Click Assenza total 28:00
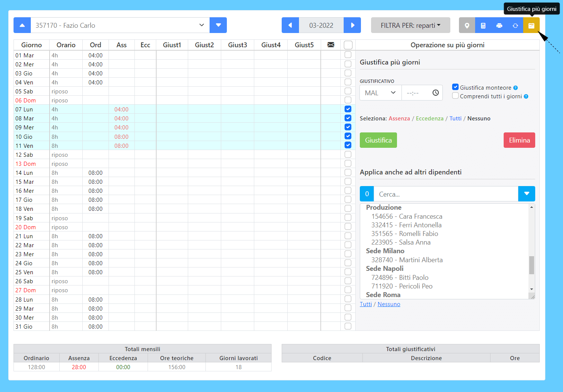The width and height of the screenshot is (563, 392). point(79,367)
